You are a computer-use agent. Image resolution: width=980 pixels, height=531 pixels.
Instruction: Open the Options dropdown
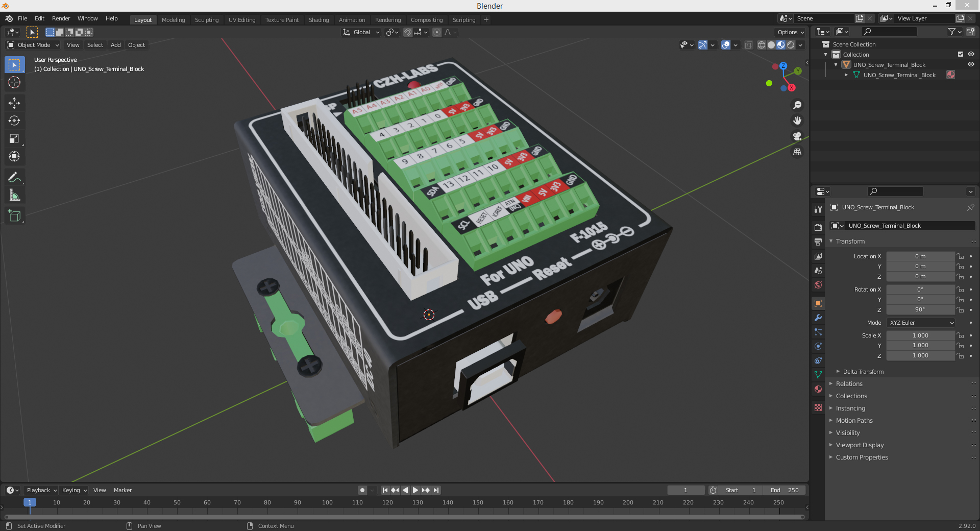(791, 32)
